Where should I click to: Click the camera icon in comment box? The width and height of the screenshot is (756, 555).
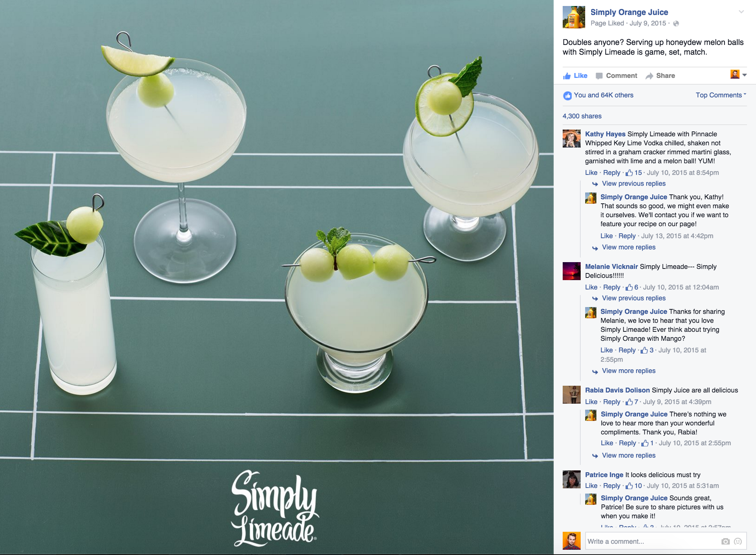click(x=725, y=542)
